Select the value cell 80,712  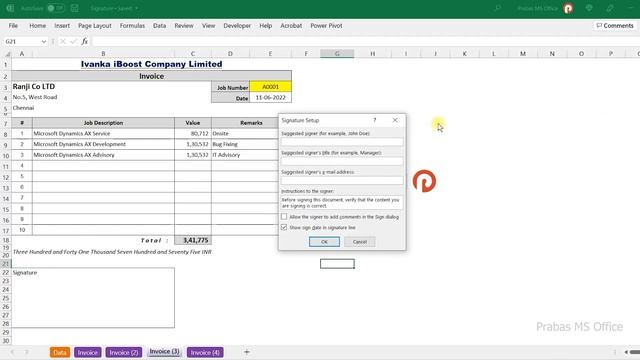pos(193,133)
